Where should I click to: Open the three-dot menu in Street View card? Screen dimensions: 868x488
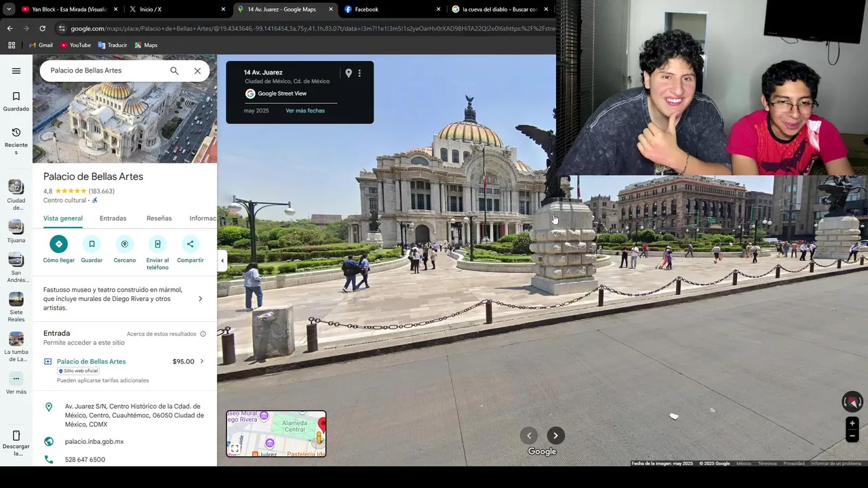pos(360,73)
